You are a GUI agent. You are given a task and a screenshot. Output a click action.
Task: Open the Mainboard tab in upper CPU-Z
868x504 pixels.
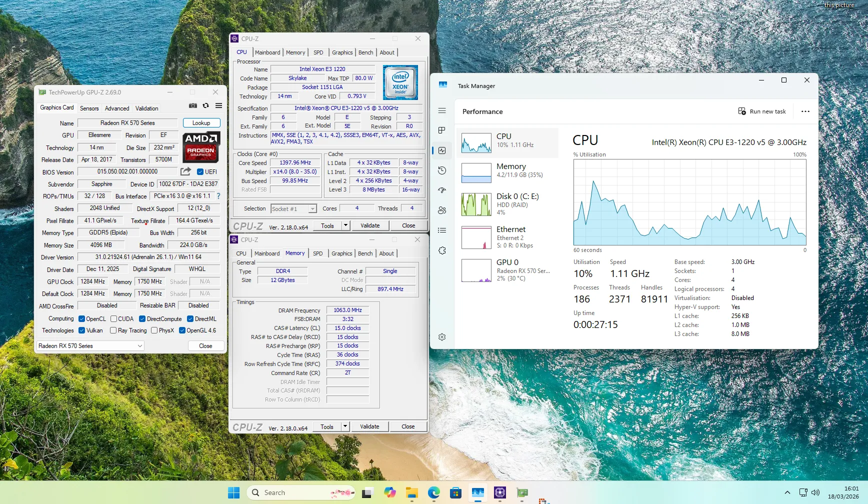coord(267,52)
